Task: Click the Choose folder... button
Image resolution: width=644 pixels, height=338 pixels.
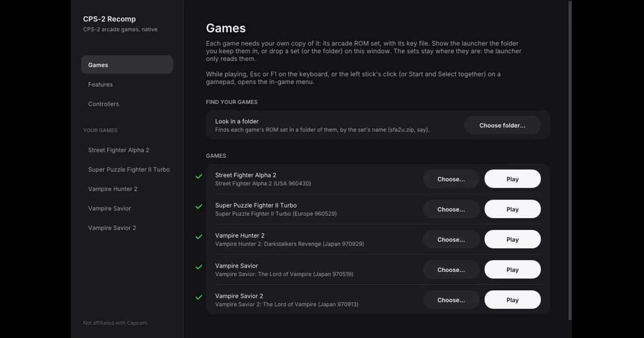Action: click(x=502, y=125)
